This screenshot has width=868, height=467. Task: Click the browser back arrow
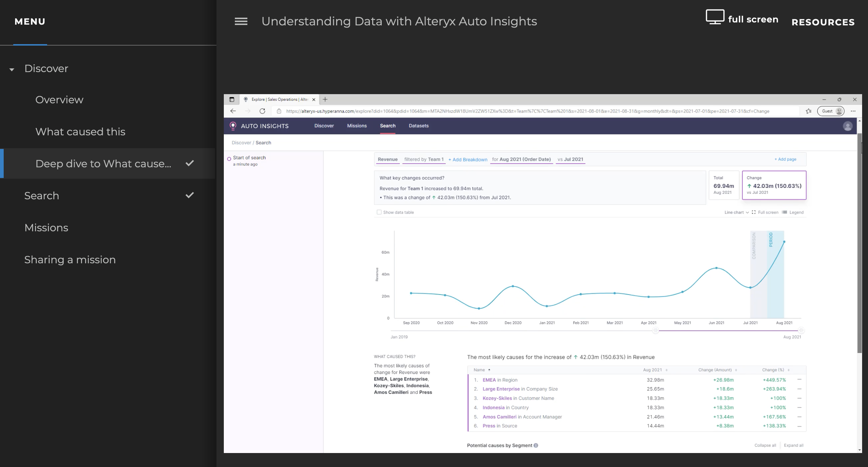click(x=233, y=111)
